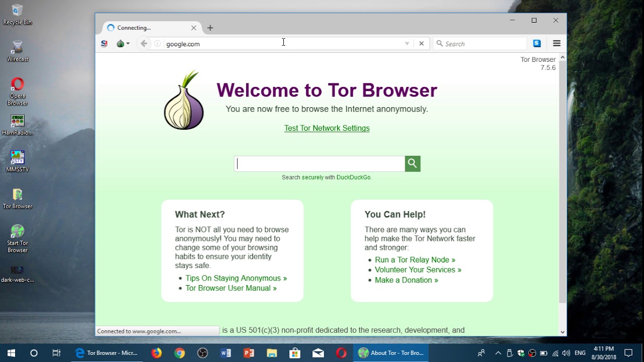Image resolution: width=644 pixels, height=362 pixels.
Task: Click the Tor onion logo image
Action: pyautogui.click(x=184, y=100)
